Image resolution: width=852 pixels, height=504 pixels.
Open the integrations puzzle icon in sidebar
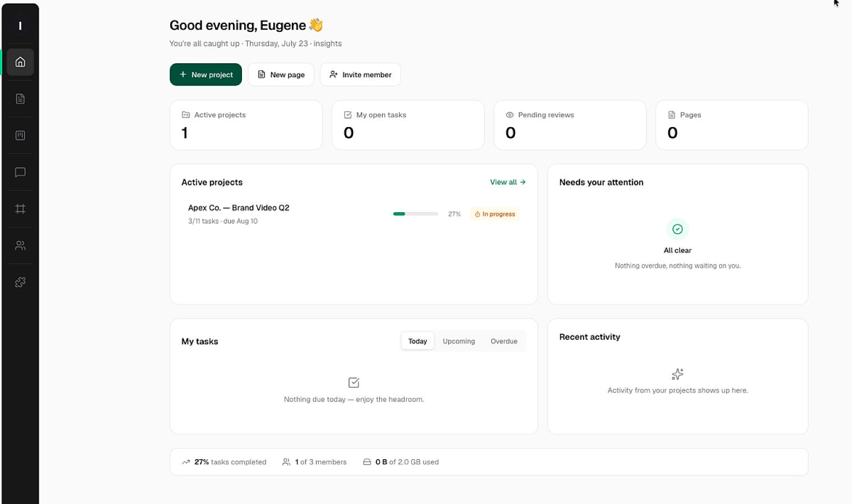coord(20,282)
